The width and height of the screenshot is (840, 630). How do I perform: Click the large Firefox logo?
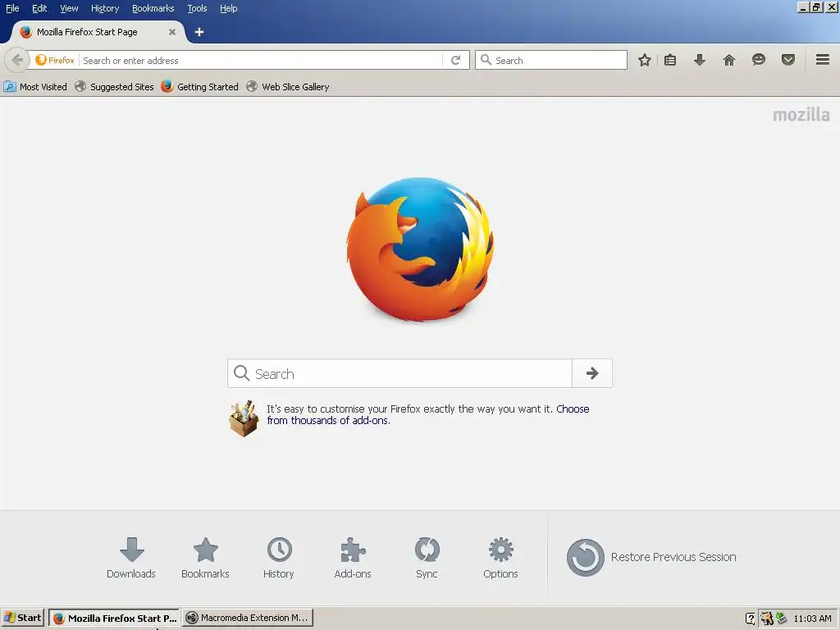[420, 249]
